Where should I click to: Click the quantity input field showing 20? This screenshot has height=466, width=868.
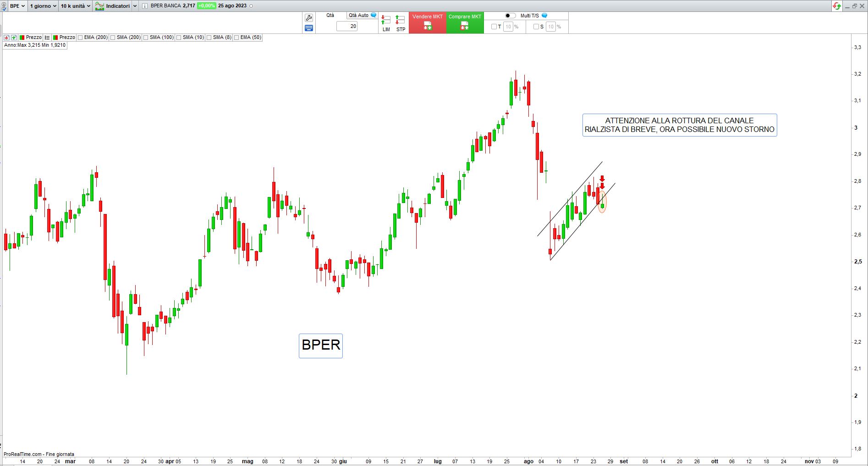(x=347, y=27)
